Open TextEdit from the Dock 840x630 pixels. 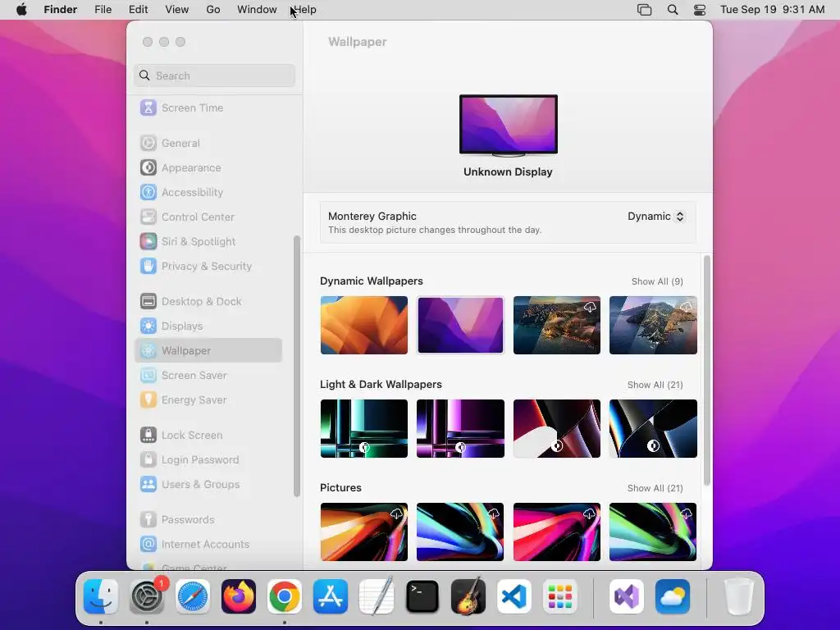tap(377, 596)
